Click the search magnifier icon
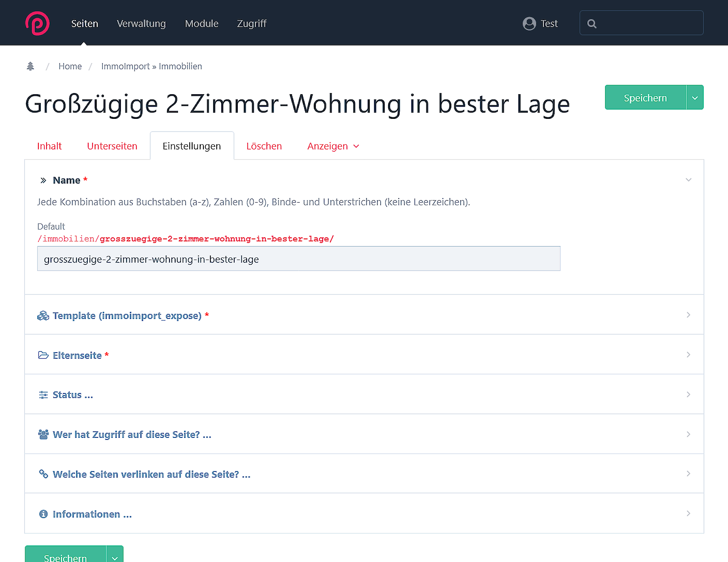This screenshot has height=562, width=728. pos(592,23)
